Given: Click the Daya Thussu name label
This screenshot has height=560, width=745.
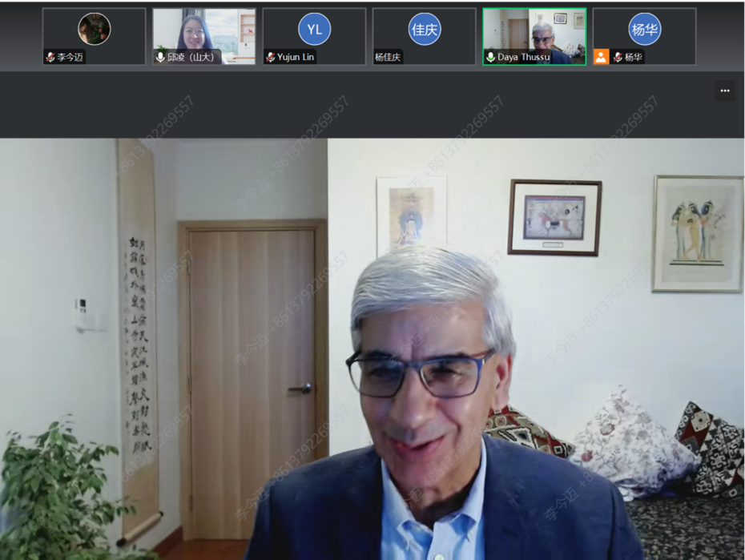Looking at the screenshot, I should click(523, 58).
